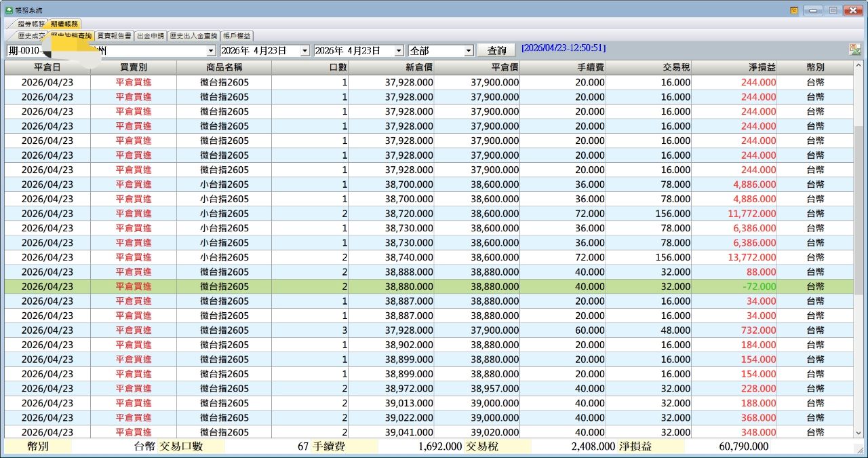
Task: Open the account selection dropdown
Action: click(x=211, y=51)
